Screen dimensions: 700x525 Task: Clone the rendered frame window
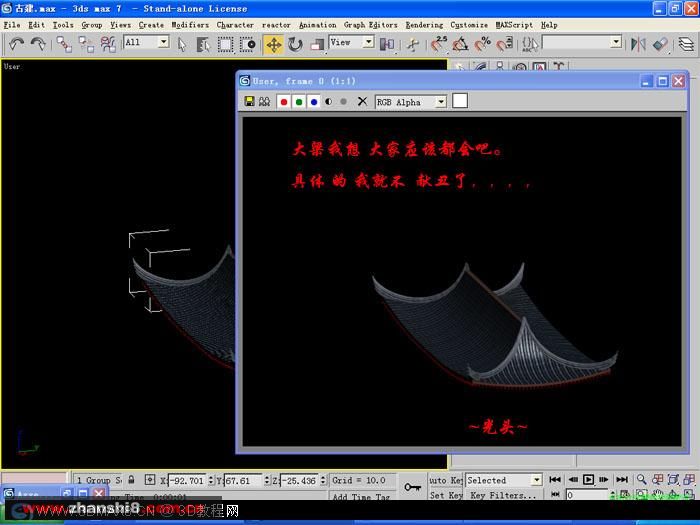point(264,101)
